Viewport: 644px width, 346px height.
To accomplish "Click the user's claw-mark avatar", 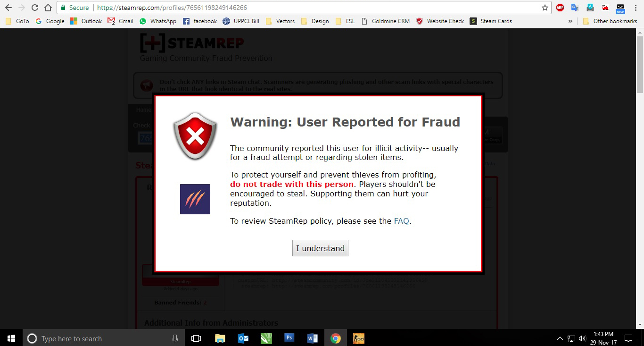I will point(195,199).
